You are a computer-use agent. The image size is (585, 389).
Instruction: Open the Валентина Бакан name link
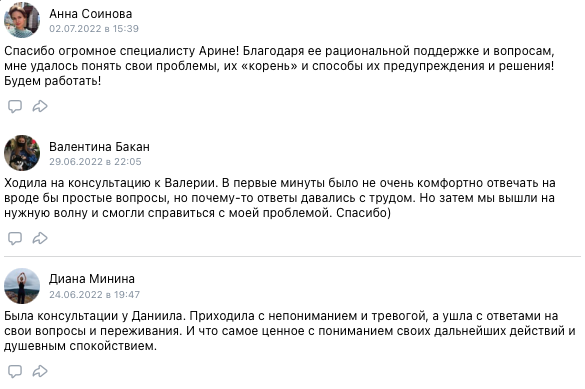[99, 147]
